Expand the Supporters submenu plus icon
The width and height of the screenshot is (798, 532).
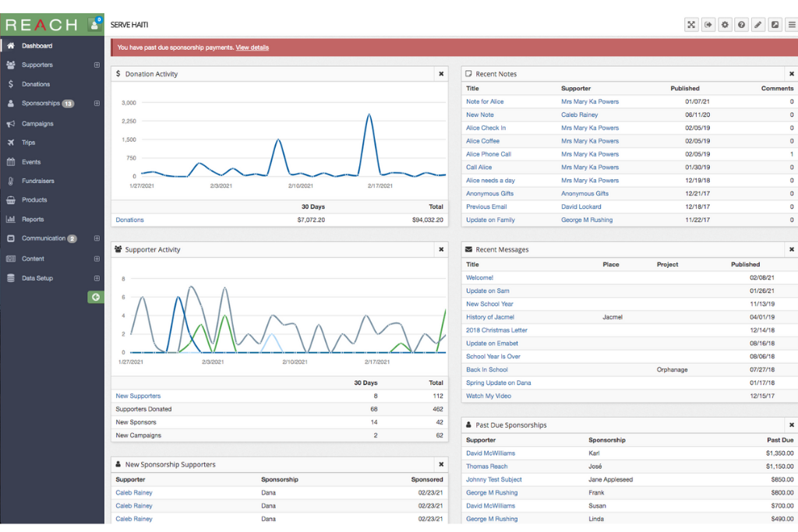coord(97,65)
